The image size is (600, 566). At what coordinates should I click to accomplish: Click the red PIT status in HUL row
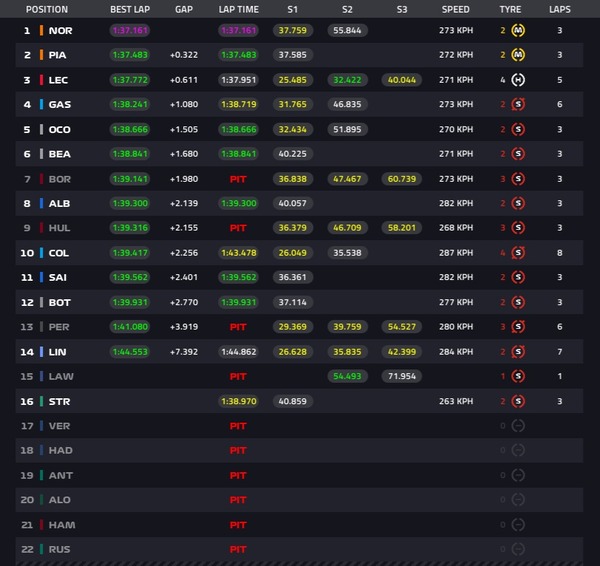[238, 228]
